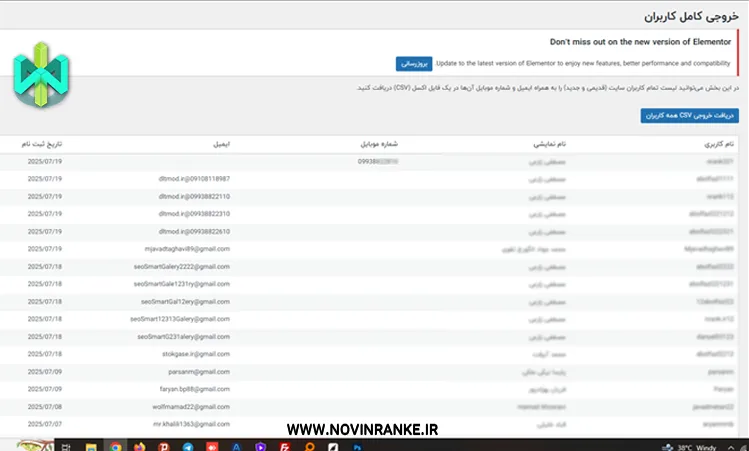This screenshot has width=749, height=451.
Task: Click the email mr.khalili1363@gmail.com
Action: click(x=191, y=424)
